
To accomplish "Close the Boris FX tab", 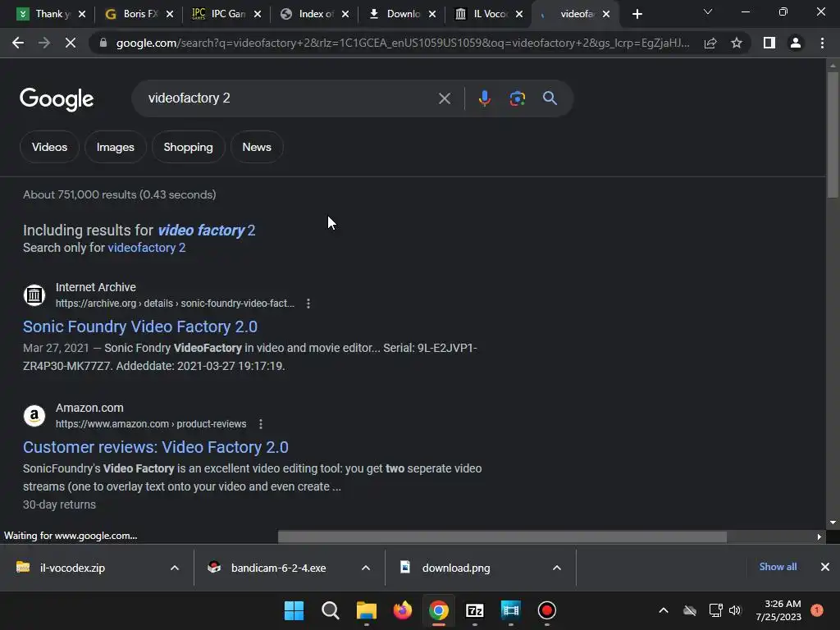I will tap(170, 15).
